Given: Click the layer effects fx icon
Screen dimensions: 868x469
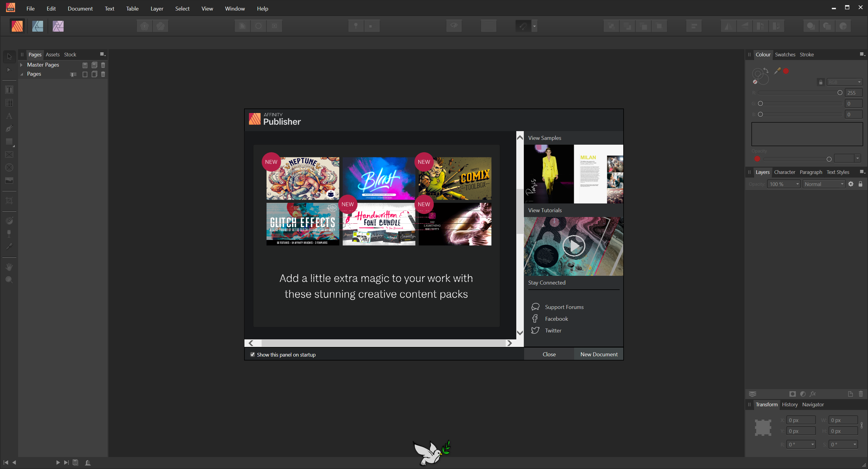Looking at the screenshot, I should click(813, 394).
